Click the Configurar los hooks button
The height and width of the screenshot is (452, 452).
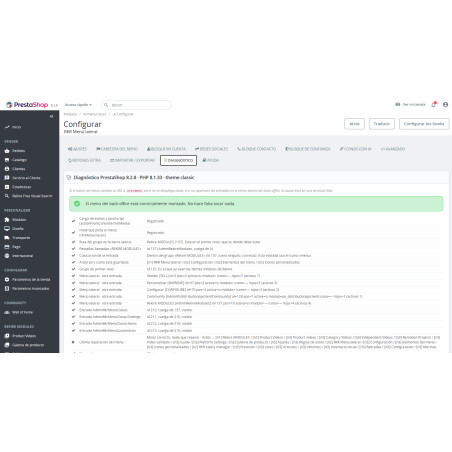click(x=424, y=124)
